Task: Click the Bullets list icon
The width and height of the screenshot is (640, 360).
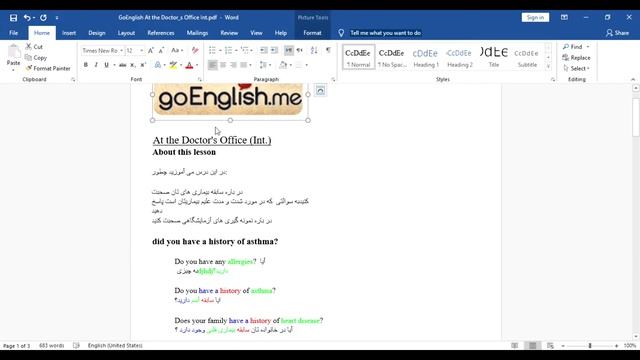Action: (212, 50)
